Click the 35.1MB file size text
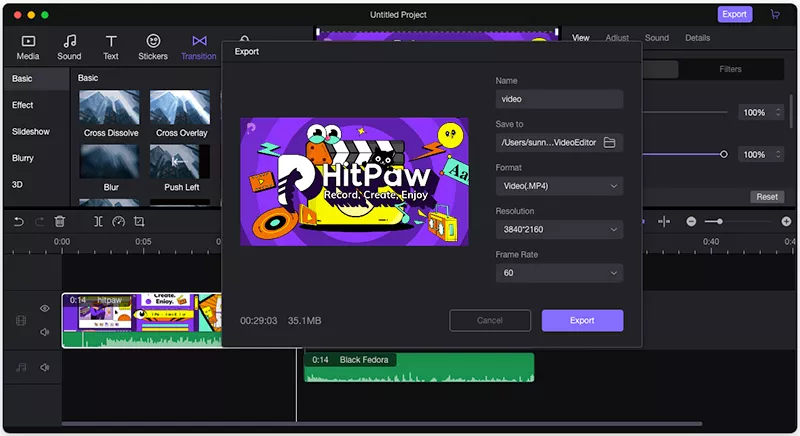The height and width of the screenshot is (436, 800). click(305, 321)
